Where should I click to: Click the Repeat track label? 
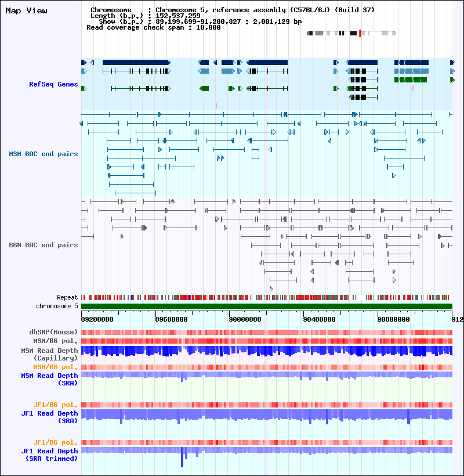[x=67, y=297]
